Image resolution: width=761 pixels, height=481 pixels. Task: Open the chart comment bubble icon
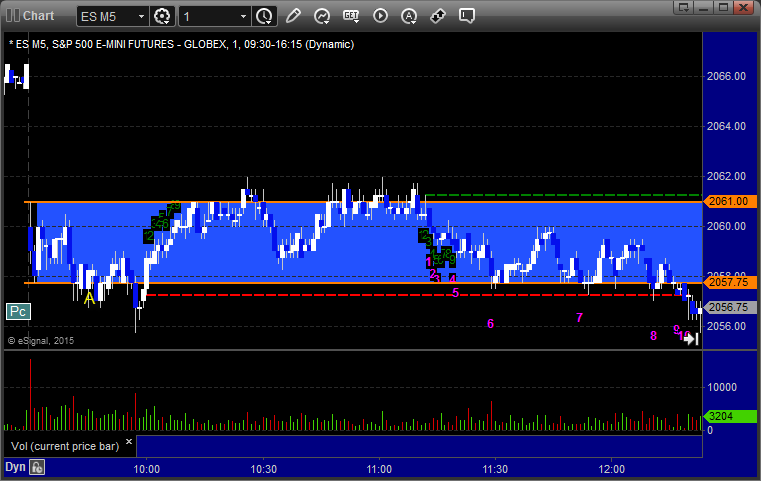[466, 16]
